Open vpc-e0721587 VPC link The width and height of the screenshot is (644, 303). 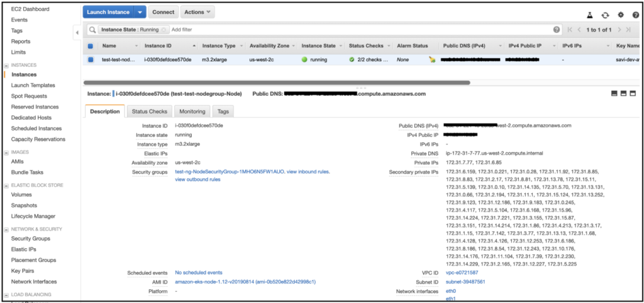[x=462, y=273]
